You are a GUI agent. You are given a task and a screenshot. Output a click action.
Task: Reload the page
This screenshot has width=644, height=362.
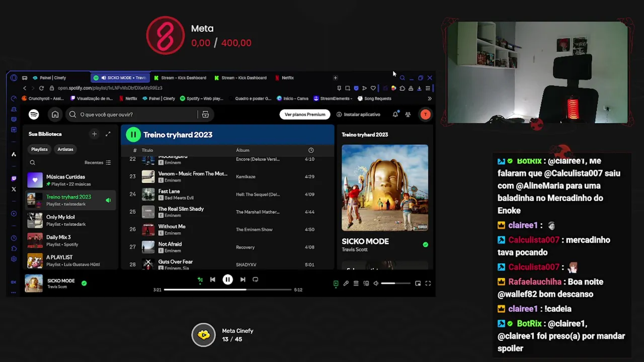[x=41, y=88]
